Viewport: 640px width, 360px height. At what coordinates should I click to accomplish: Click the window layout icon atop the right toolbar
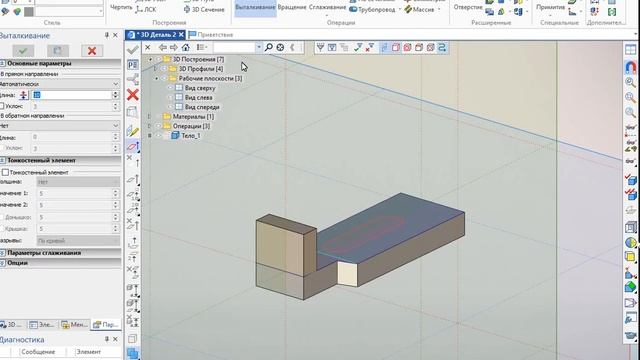coord(631,50)
